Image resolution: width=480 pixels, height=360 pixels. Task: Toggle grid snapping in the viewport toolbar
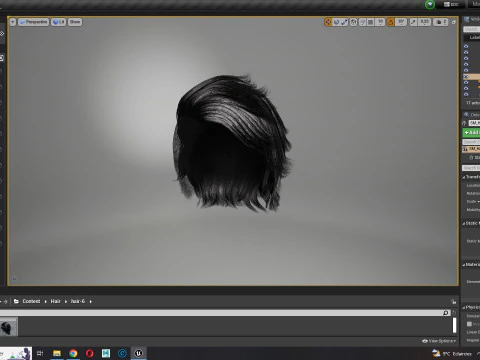click(x=370, y=22)
